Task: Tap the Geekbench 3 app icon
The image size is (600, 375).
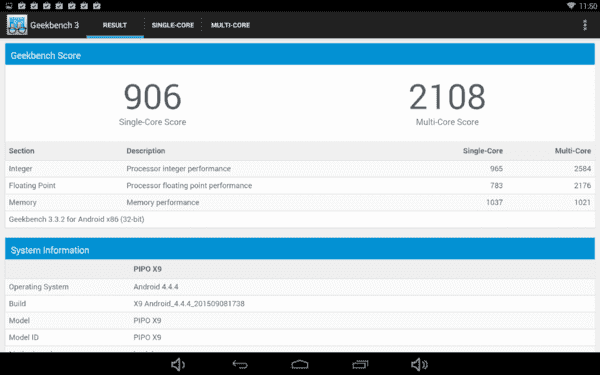Action: coord(17,25)
